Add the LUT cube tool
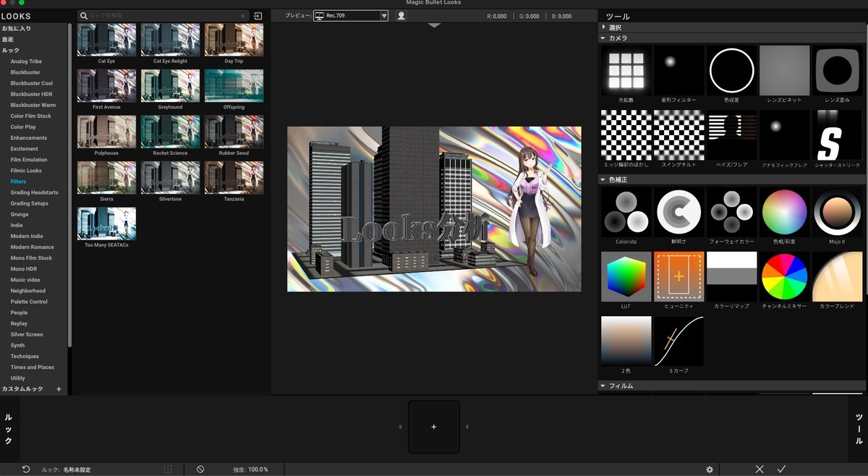The height and width of the screenshot is (476, 868). 626,276
